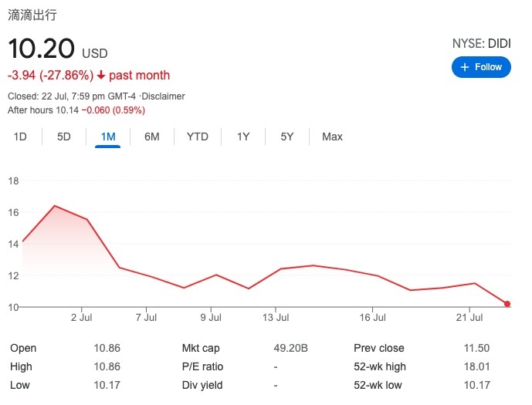
Task: Click the High label in stats table
Action: click(x=21, y=366)
